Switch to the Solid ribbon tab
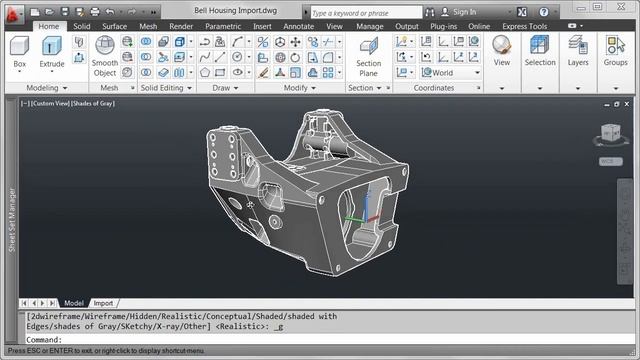This screenshot has width=640, height=360. (82, 26)
